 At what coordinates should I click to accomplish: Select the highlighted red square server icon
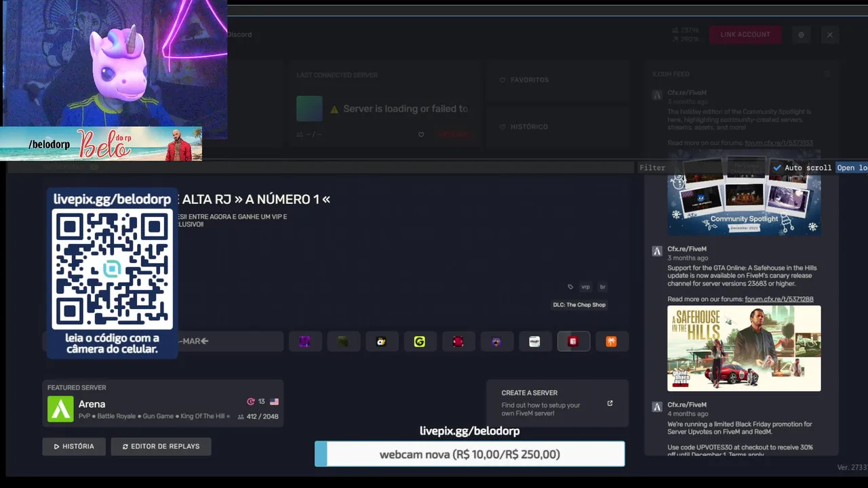coord(573,342)
